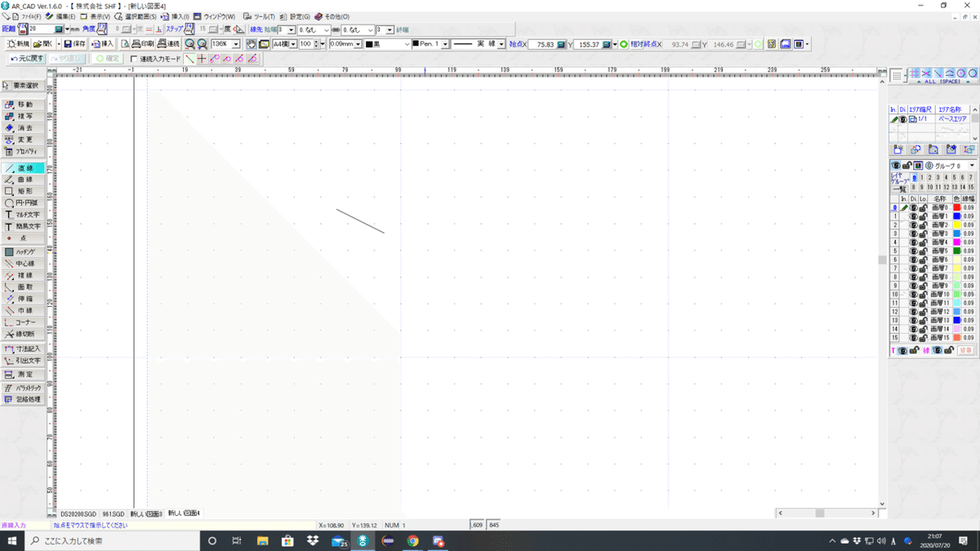Select the horizontal-vertical cross line mode icon

(202, 59)
